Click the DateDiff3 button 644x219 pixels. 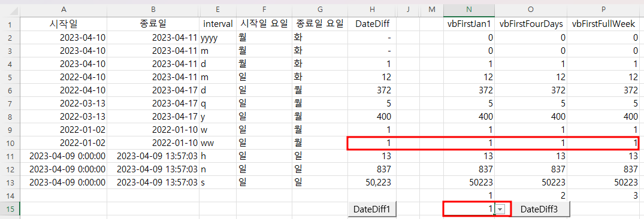pyautogui.click(x=539, y=209)
